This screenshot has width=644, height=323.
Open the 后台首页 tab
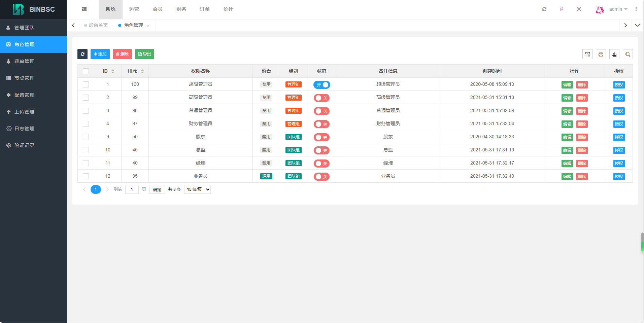(x=98, y=25)
